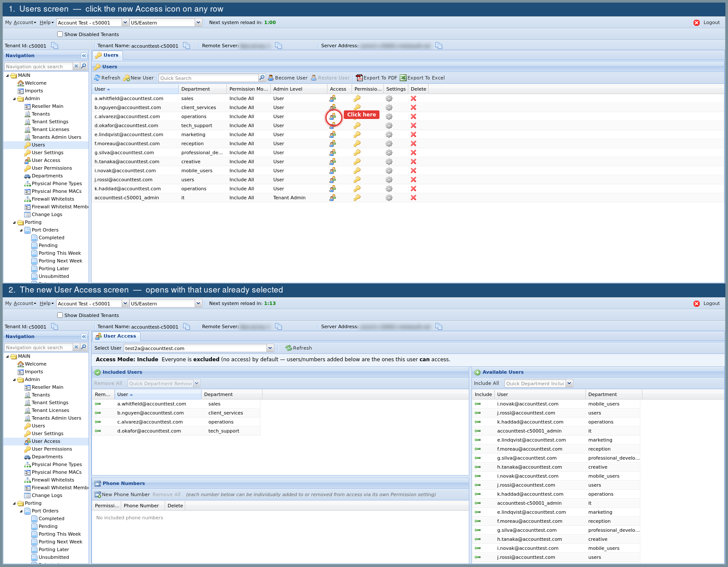Click Refresh in Users toolbar
Viewport: 728px width, 567px height.
tap(107, 78)
